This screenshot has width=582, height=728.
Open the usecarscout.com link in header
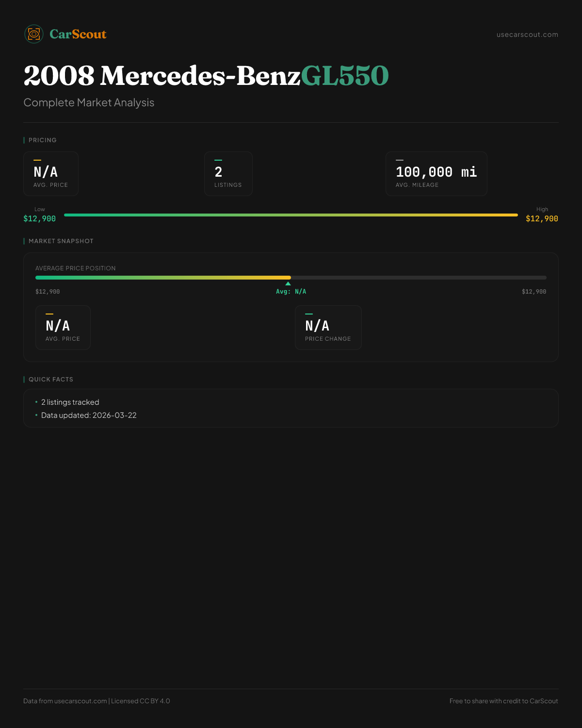coord(527,34)
